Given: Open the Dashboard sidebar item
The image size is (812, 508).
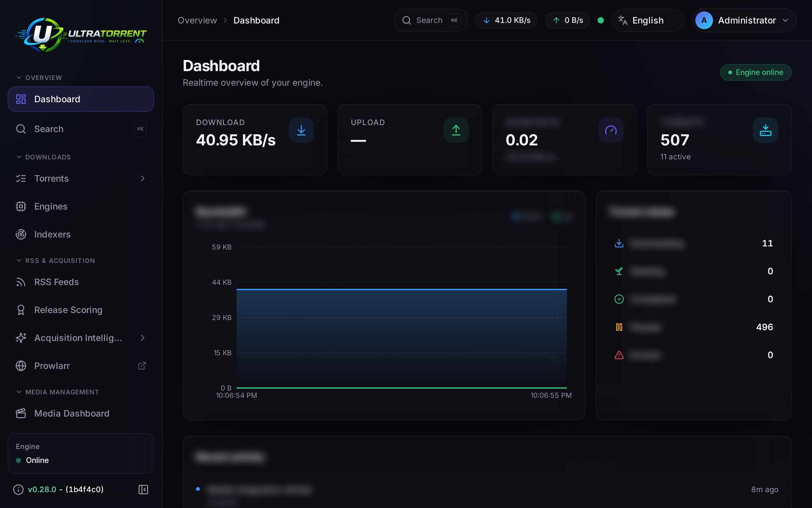Looking at the screenshot, I should (81, 99).
